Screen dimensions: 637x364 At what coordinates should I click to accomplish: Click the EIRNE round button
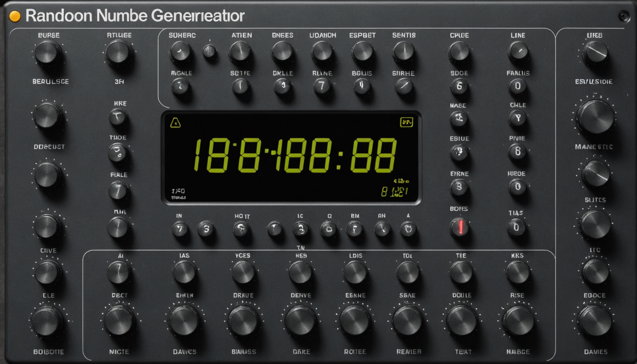459,187
